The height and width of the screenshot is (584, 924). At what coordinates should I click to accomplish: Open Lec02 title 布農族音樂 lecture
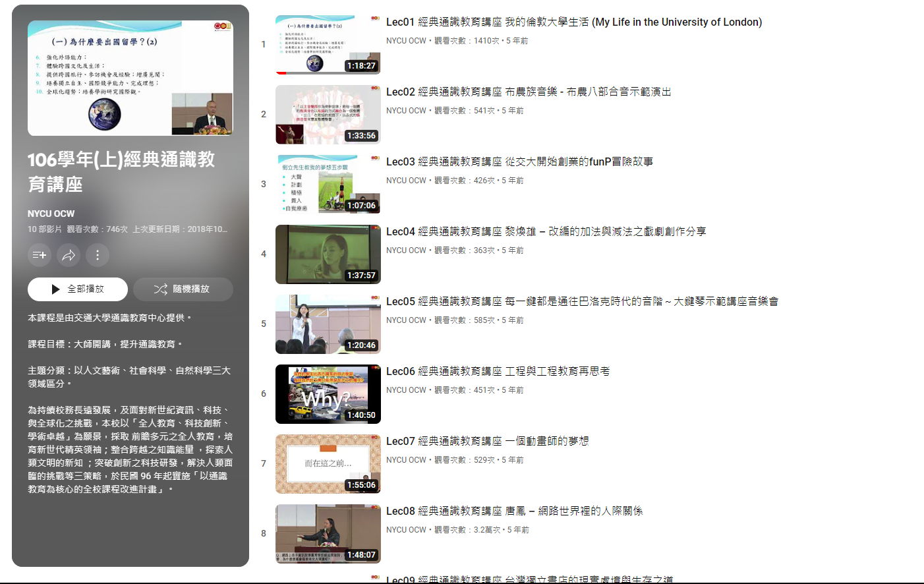(x=529, y=92)
